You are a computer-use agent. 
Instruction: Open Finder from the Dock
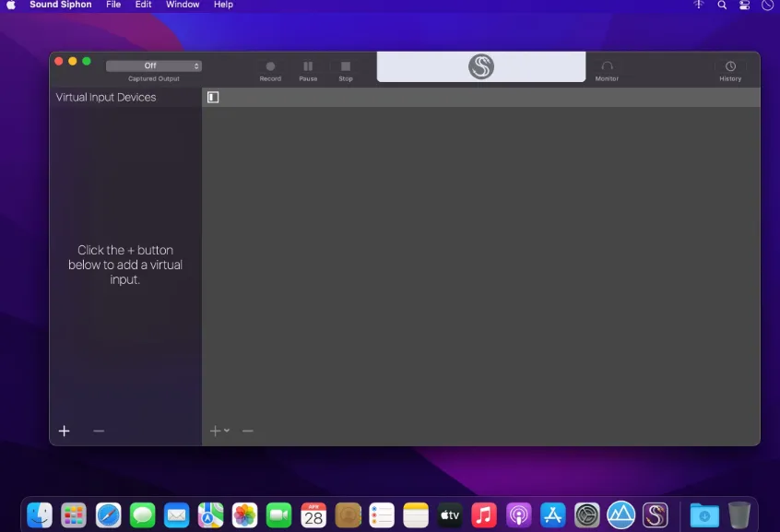coord(40,515)
